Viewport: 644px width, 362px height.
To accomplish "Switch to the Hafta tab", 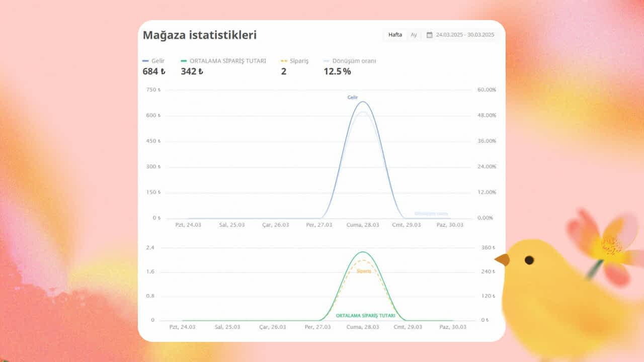I will coord(395,35).
